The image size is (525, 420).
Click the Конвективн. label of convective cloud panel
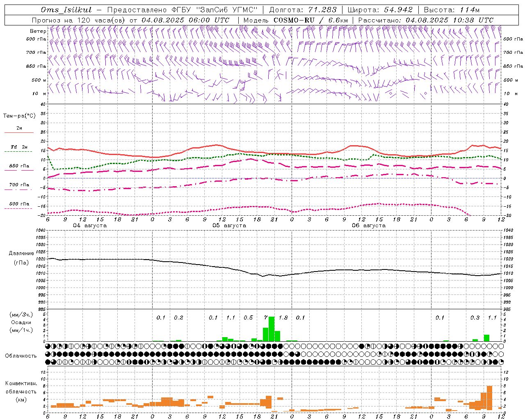(21, 383)
